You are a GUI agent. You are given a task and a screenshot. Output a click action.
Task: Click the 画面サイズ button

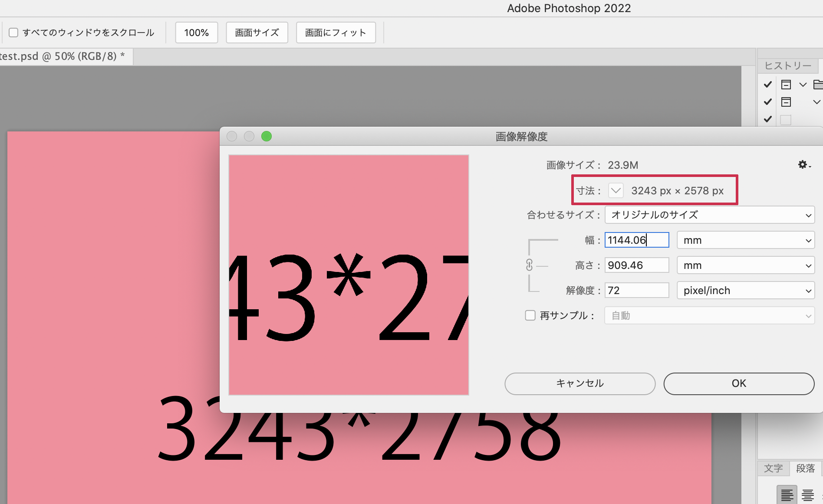[x=257, y=33]
